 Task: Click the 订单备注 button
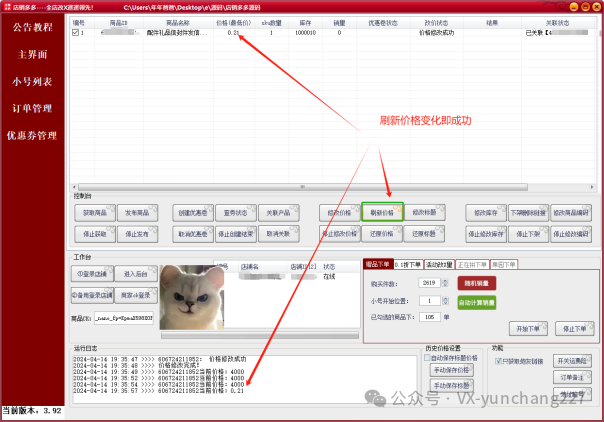point(572,377)
